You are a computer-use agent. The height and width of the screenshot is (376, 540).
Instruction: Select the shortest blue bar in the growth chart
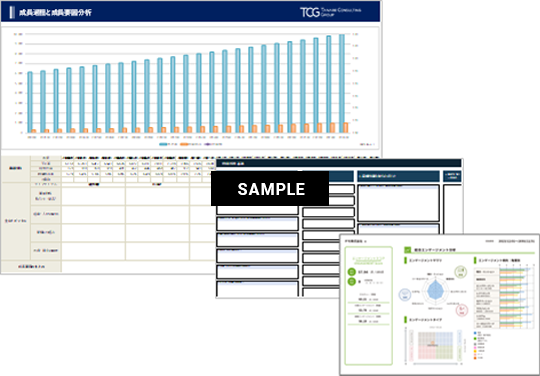(x=30, y=102)
